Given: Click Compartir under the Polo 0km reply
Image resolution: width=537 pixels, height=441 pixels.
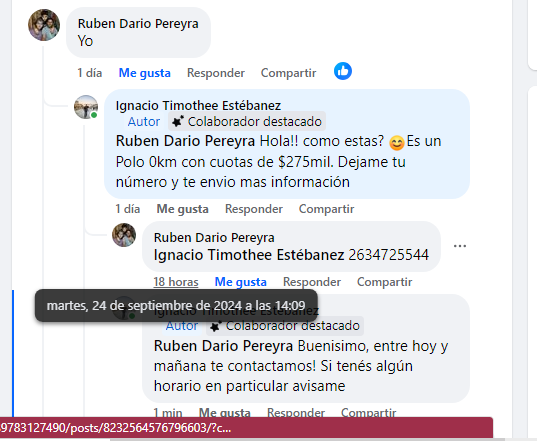Looking at the screenshot, I should [326, 209].
